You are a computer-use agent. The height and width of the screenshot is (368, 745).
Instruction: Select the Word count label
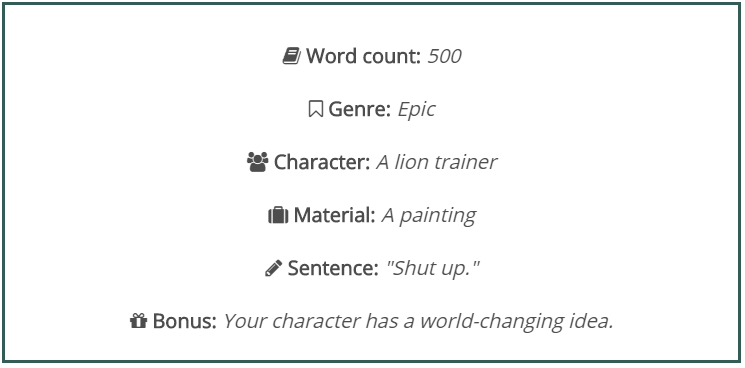click(x=363, y=57)
